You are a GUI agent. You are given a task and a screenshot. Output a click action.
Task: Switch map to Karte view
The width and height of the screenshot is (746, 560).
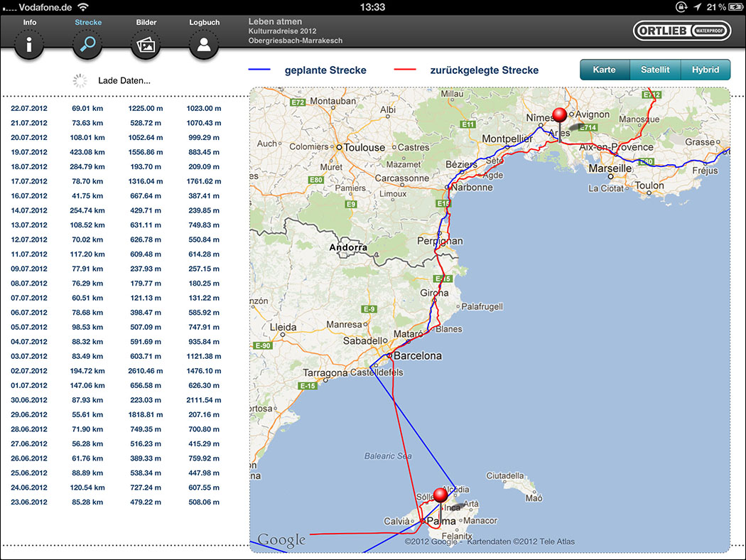tap(605, 70)
